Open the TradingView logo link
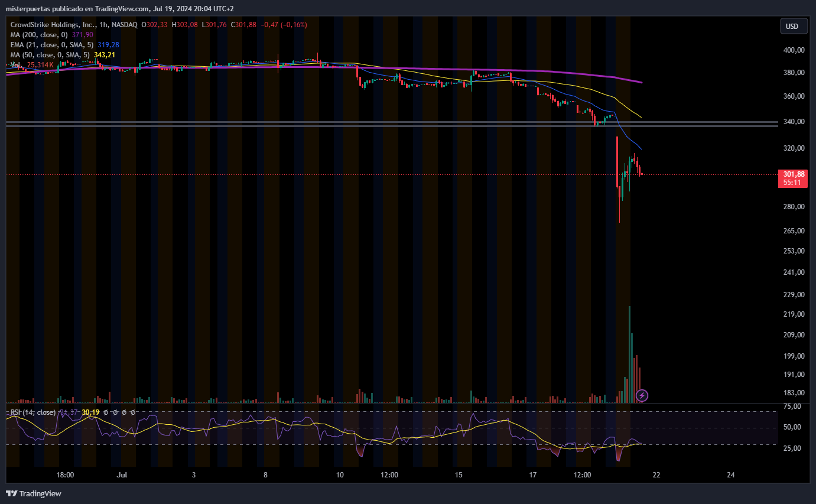The height and width of the screenshot is (504, 816). 34,493
